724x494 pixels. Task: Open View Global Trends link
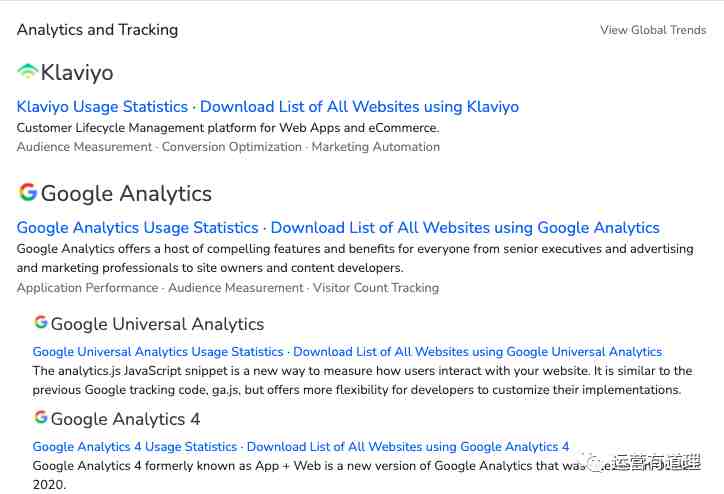pyautogui.click(x=653, y=30)
